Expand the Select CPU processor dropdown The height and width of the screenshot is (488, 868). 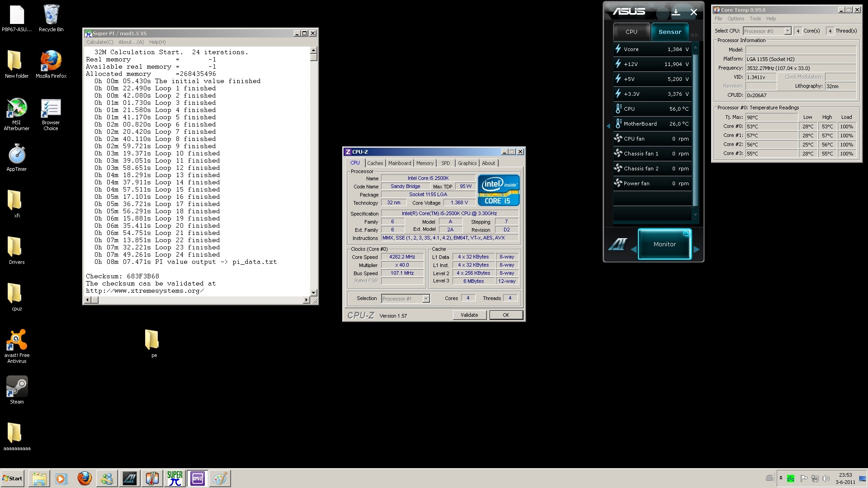[788, 31]
